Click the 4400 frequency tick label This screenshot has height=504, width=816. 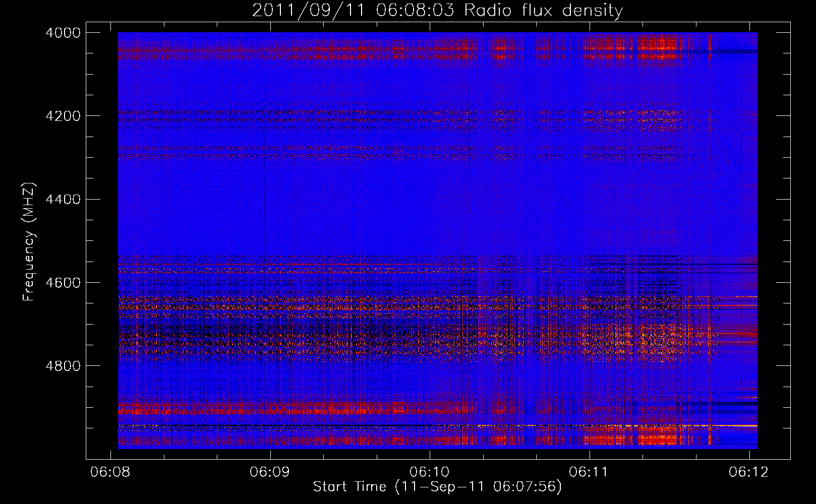tap(63, 200)
